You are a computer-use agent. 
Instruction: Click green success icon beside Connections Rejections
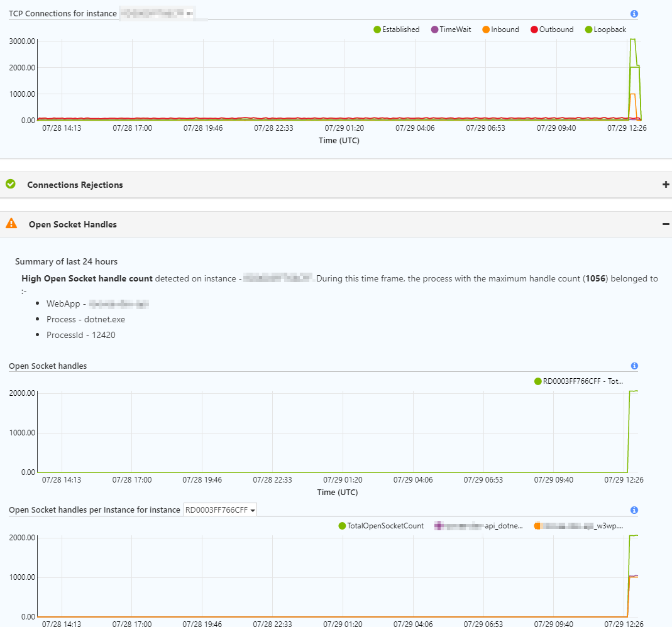click(11, 184)
